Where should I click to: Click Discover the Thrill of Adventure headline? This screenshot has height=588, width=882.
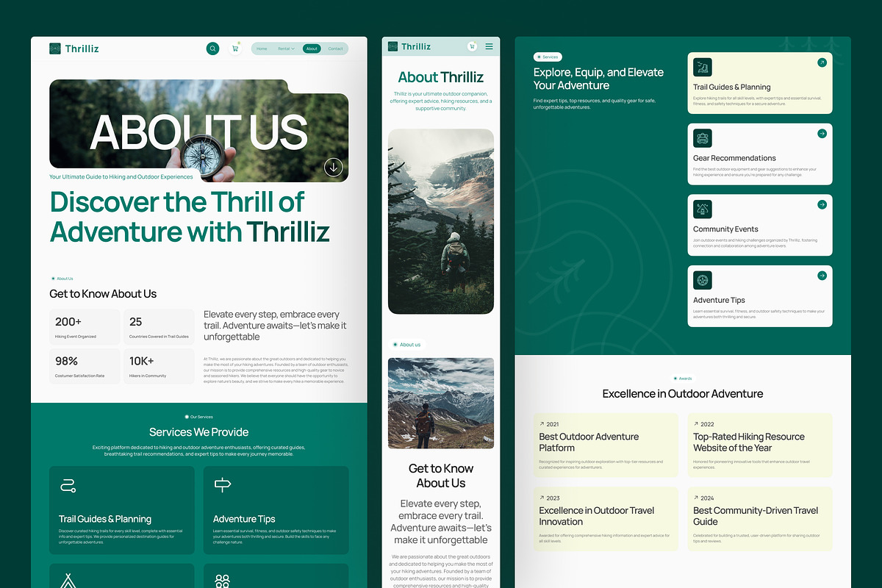(x=190, y=217)
